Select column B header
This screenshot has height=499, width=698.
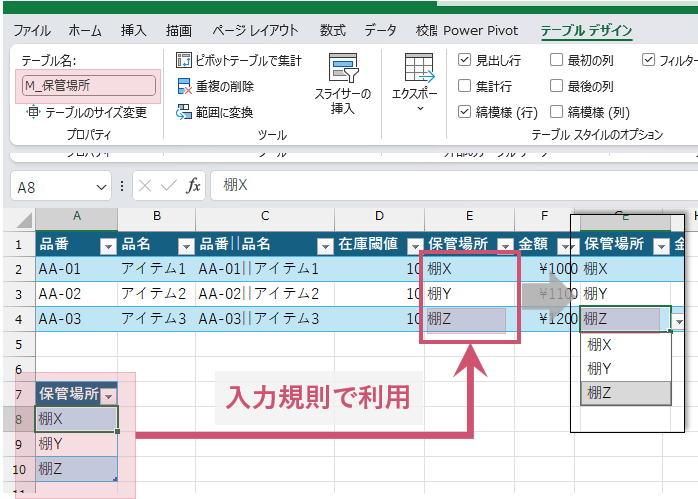pyautogui.click(x=157, y=217)
